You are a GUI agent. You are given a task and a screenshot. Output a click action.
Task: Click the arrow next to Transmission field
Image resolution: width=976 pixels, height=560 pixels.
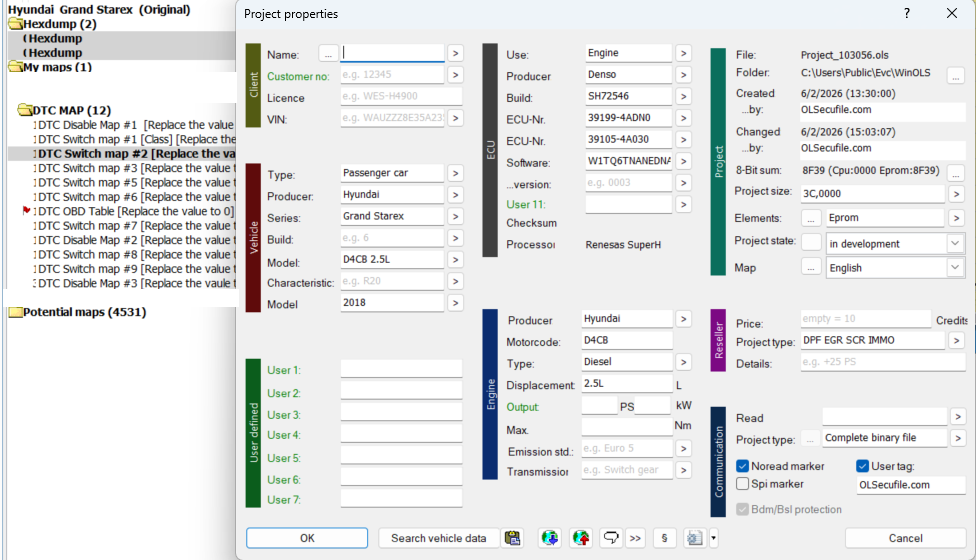click(x=683, y=470)
